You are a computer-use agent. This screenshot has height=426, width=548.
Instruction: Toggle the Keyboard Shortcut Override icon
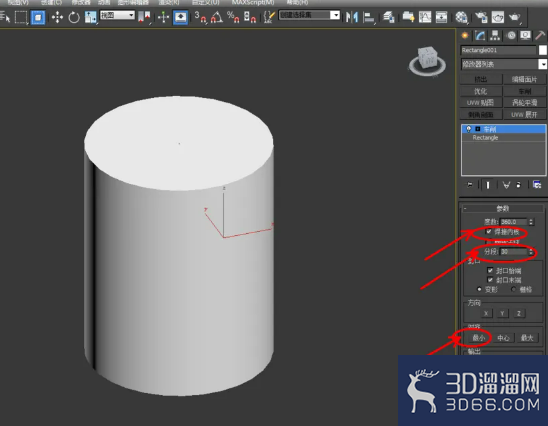pyautogui.click(x=180, y=17)
